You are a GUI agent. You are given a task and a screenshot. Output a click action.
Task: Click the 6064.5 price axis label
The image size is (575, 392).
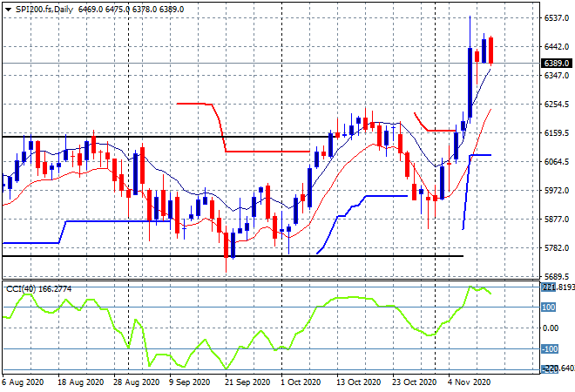557,162
